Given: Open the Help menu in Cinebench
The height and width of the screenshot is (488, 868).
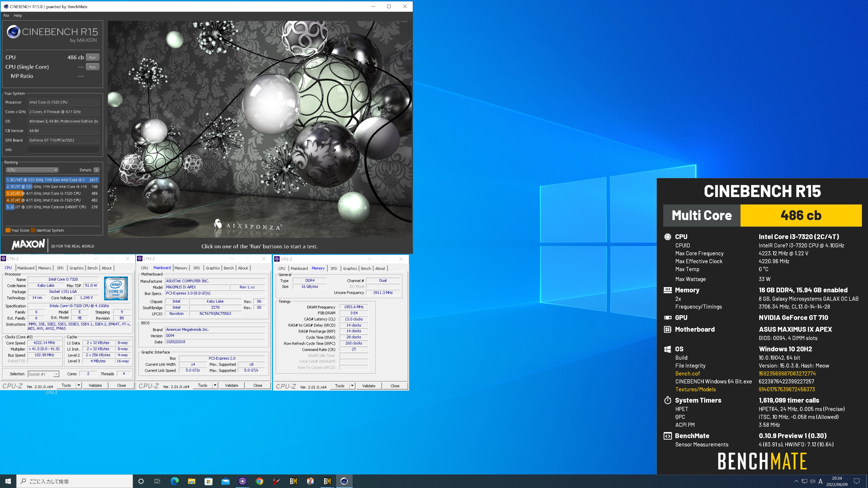Looking at the screenshot, I should click(x=18, y=16).
